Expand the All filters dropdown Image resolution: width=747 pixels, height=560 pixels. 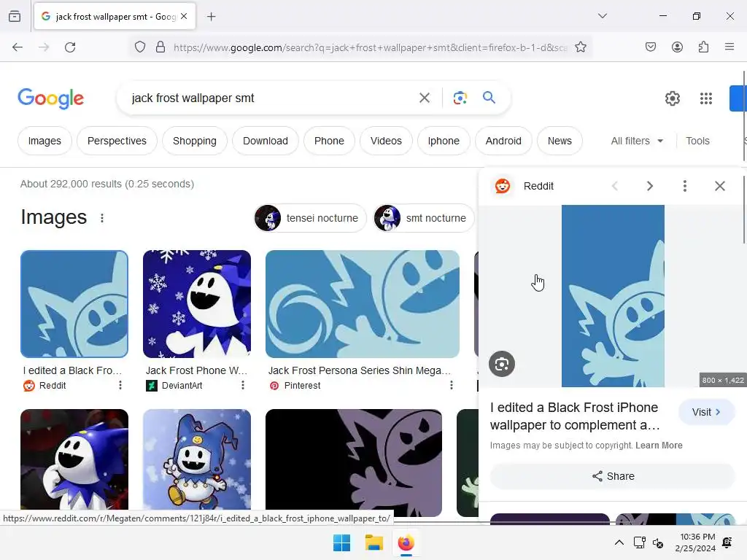coord(637,141)
